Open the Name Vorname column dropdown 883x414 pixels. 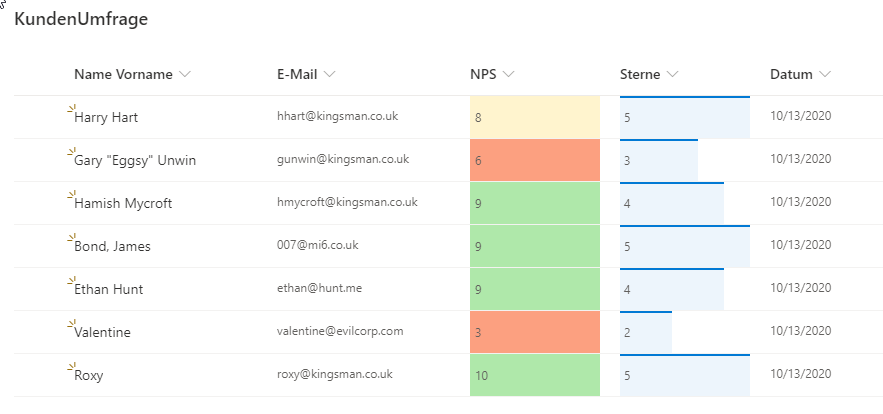[x=184, y=75]
